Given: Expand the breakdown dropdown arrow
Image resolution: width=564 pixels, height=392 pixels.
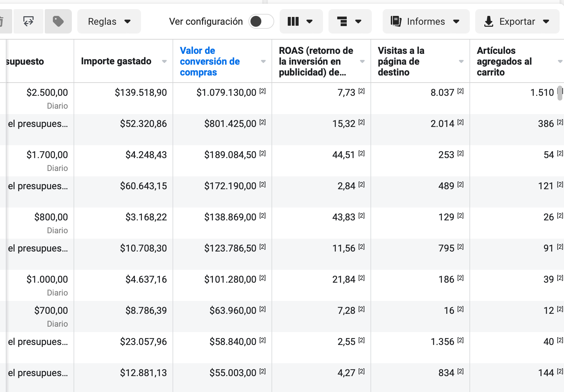Looking at the screenshot, I should coord(359,21).
